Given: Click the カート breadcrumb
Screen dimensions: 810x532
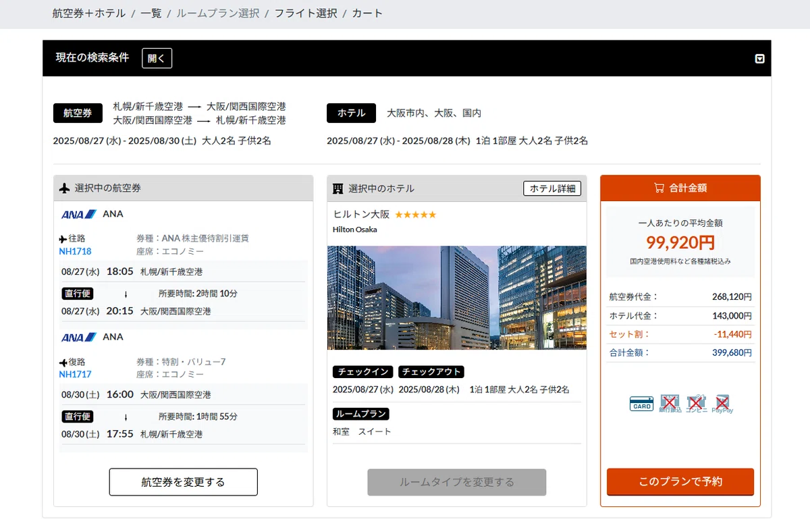Looking at the screenshot, I should tap(367, 13).
